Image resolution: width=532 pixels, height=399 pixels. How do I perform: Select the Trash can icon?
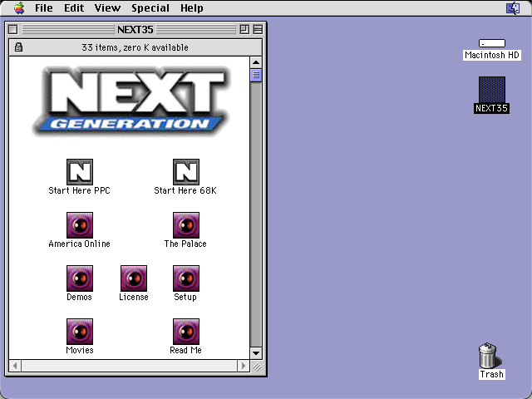[x=490, y=355]
